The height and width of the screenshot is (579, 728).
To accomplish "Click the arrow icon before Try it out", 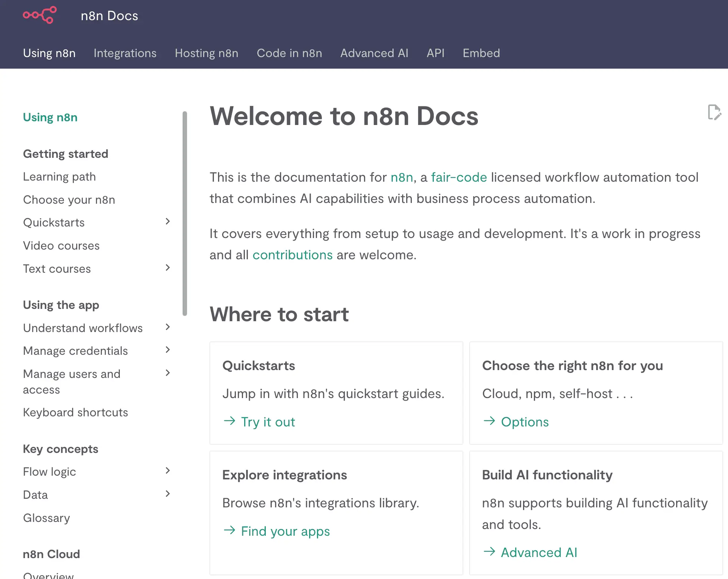I will click(x=230, y=421).
